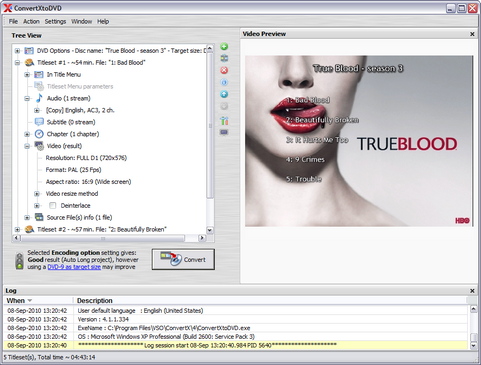Expand the DVD Options node
Viewport: 481px width, 365px height.
tap(17, 51)
